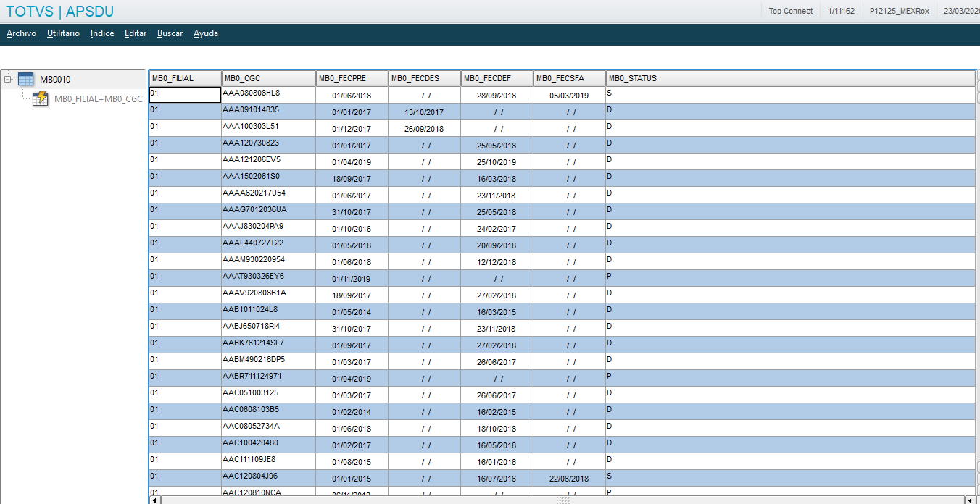Click the horizontal scrollbar left arrow

click(154, 500)
